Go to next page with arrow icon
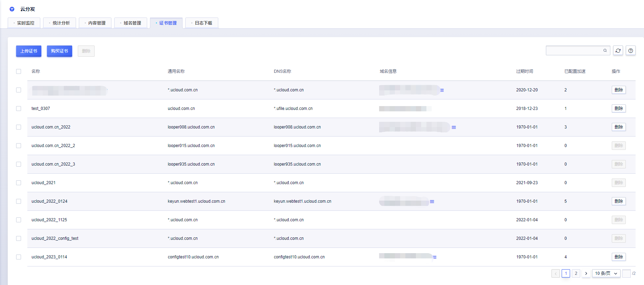 586,273
